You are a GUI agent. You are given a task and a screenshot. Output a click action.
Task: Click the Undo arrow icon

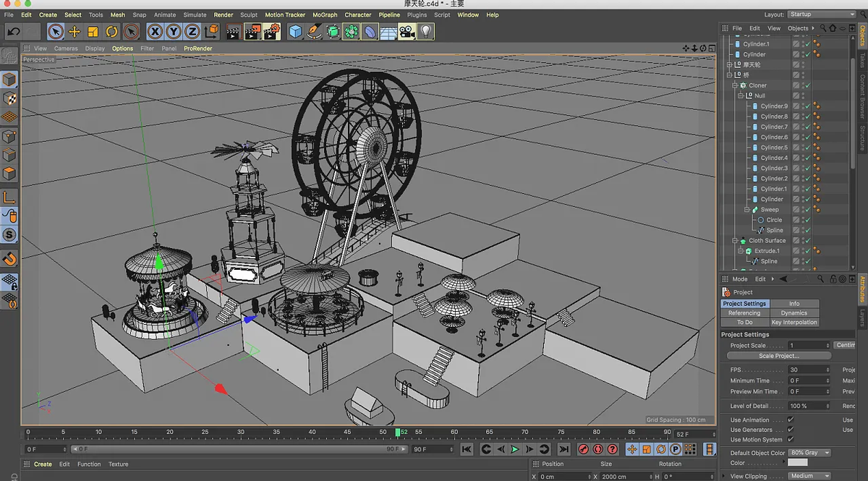tap(13, 31)
